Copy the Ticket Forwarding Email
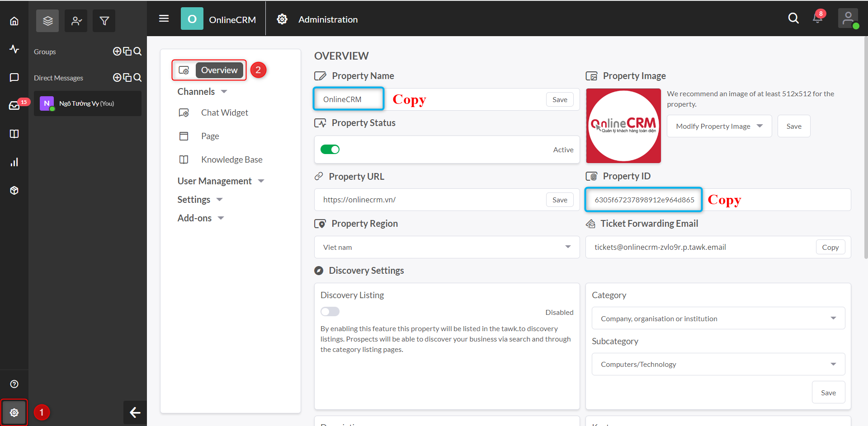The image size is (868, 426). [x=830, y=247]
